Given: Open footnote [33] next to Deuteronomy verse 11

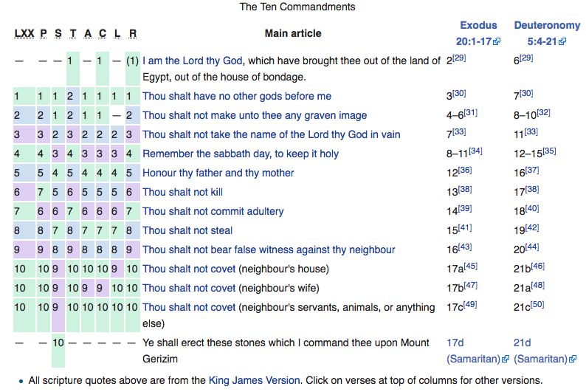Looking at the screenshot, I should pyautogui.click(x=531, y=131).
